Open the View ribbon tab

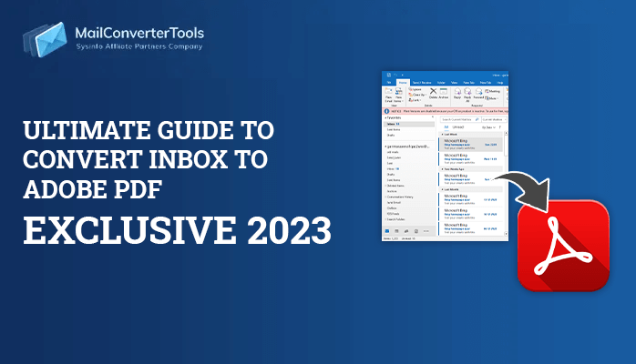point(455,82)
